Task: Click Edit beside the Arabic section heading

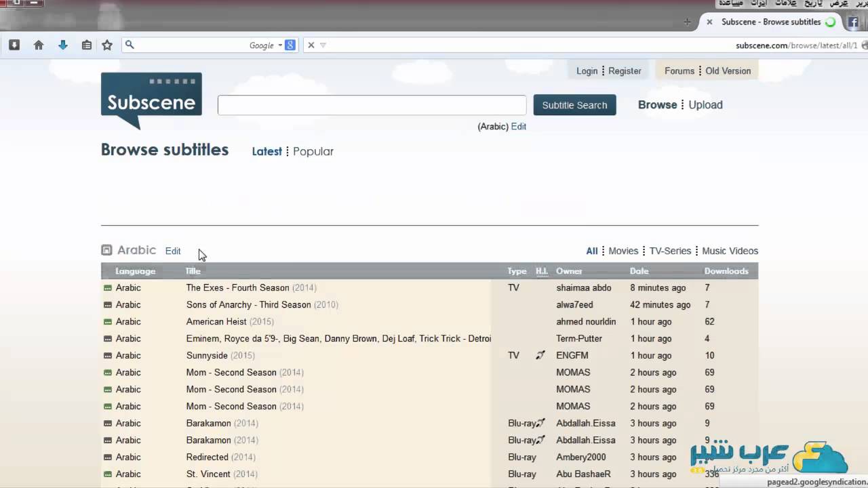Action: (173, 251)
